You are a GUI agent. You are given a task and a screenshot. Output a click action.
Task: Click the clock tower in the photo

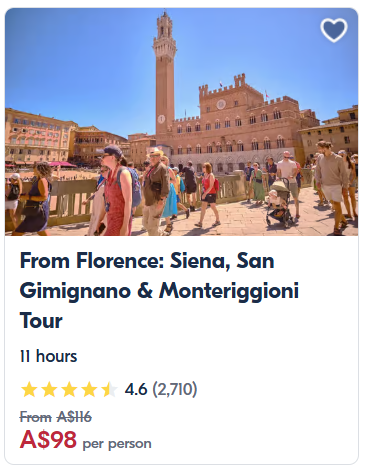point(165,72)
